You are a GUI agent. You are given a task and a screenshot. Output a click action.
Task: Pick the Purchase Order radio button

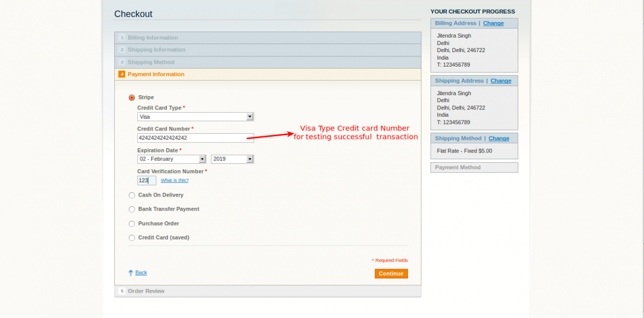click(132, 224)
